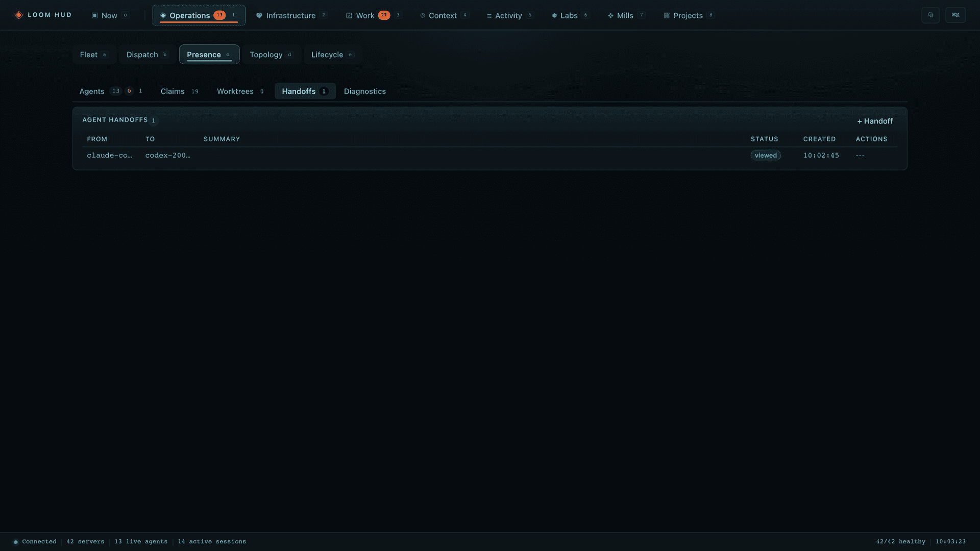Viewport: 980px width, 551px height.
Task: Click the 42 servers status entry
Action: tap(85, 542)
